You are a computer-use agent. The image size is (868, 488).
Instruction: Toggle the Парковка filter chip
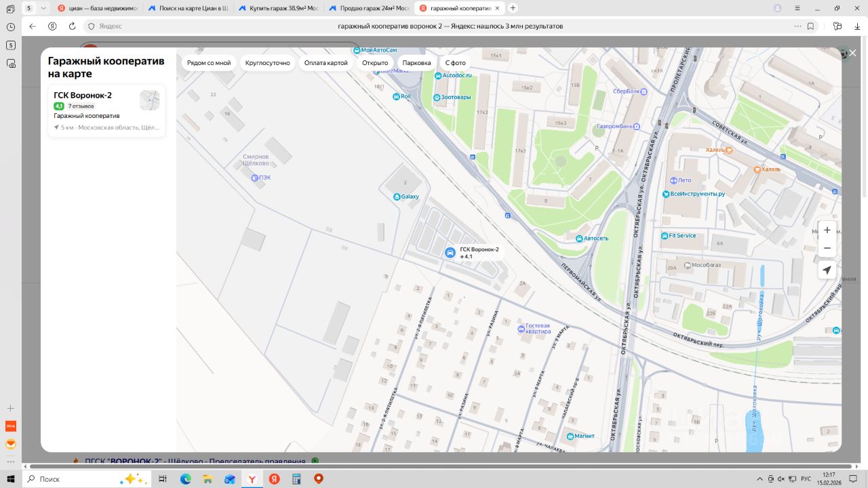[416, 63]
